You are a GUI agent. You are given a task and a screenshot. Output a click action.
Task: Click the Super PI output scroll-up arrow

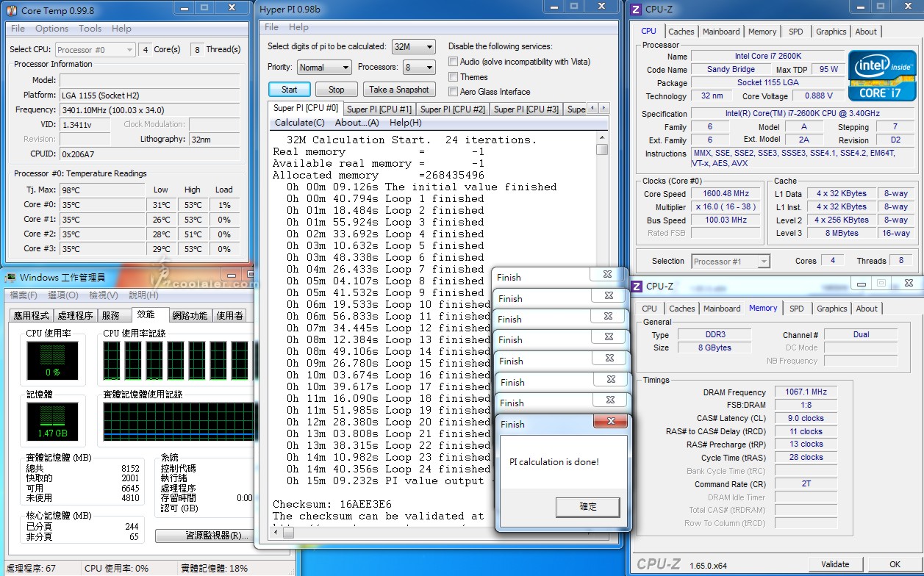[602, 137]
